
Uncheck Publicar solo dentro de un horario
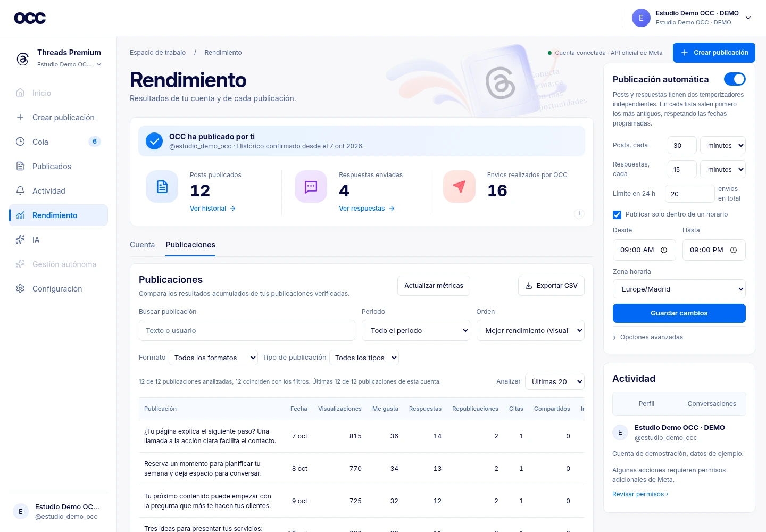pyautogui.click(x=617, y=215)
